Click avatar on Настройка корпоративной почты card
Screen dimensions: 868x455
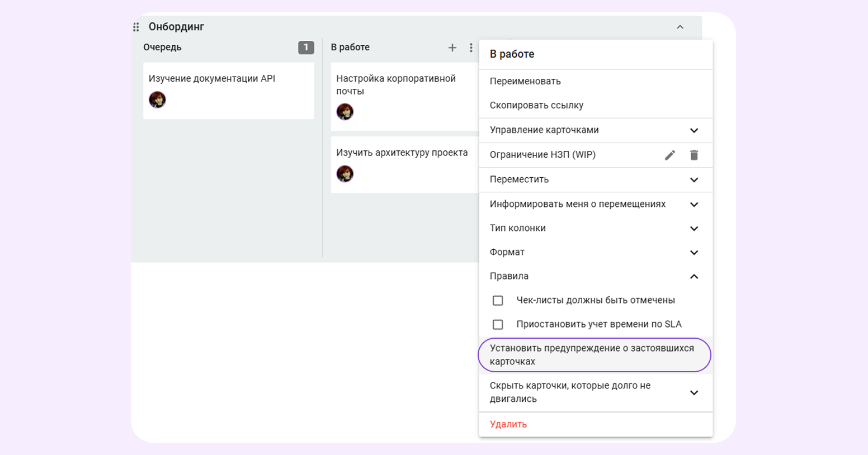[x=345, y=112]
